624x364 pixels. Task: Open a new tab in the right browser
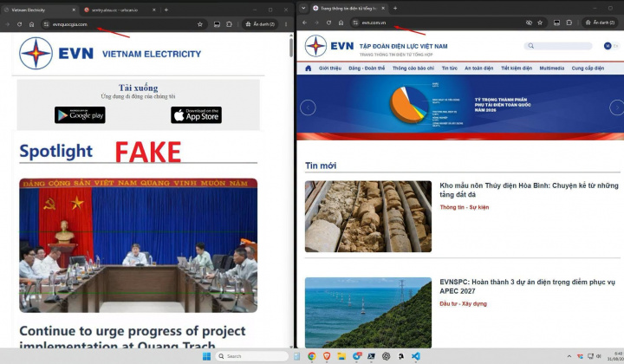click(395, 8)
